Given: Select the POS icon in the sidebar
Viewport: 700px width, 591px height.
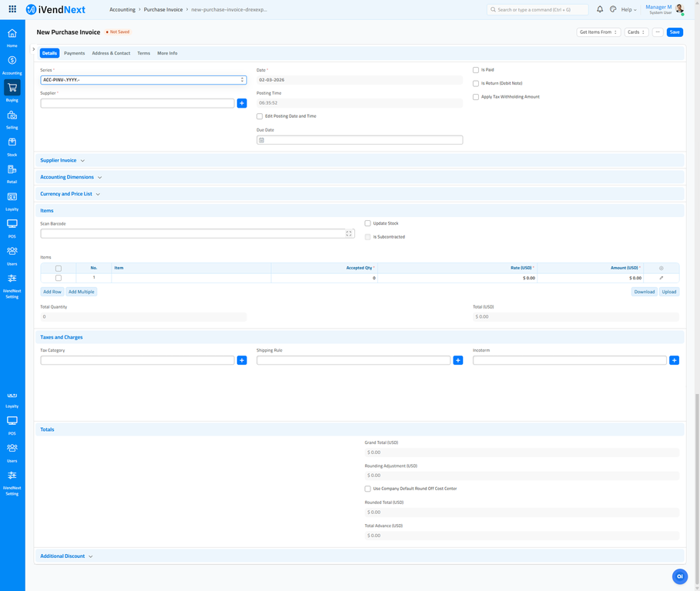Looking at the screenshot, I should [12, 224].
